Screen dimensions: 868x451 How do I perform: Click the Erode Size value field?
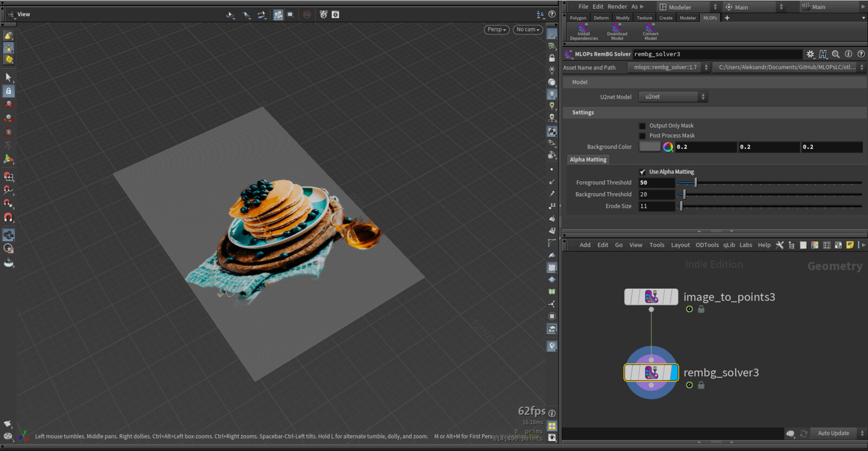click(x=656, y=207)
